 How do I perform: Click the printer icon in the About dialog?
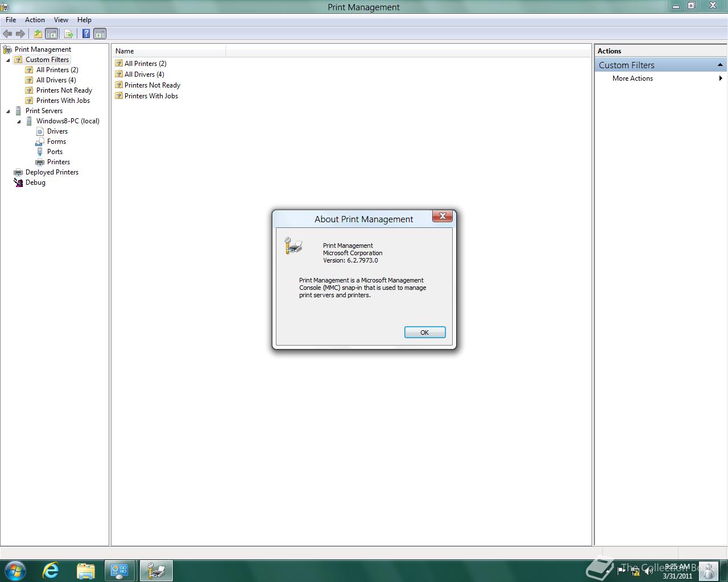pos(293,246)
